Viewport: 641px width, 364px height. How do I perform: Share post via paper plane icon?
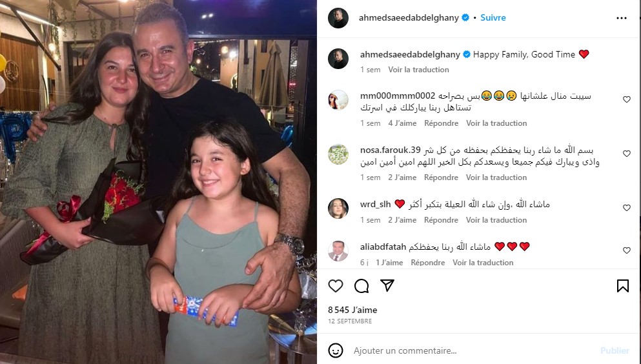[387, 285]
